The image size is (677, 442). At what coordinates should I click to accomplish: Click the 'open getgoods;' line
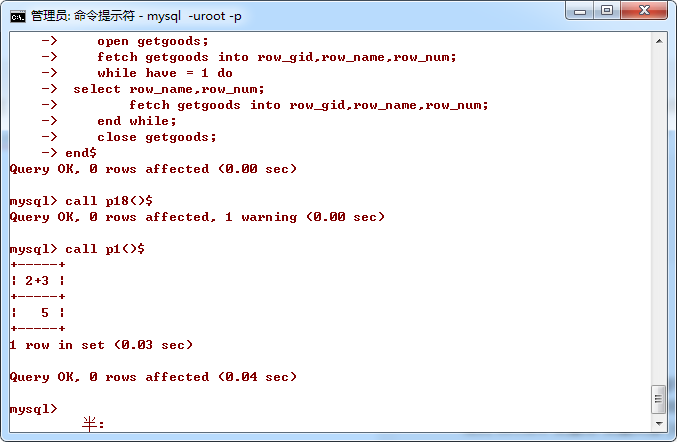pos(153,41)
